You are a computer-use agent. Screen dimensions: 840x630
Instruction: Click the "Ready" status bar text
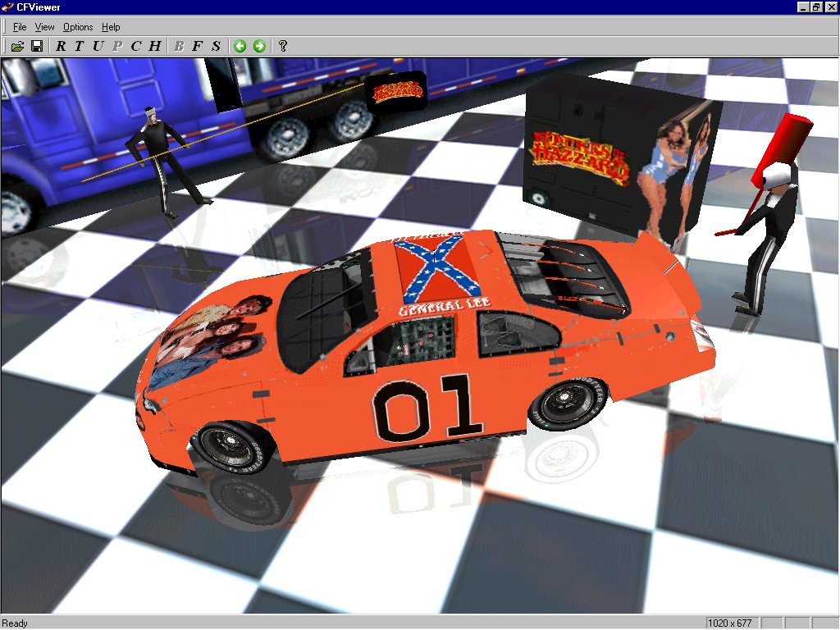15,623
